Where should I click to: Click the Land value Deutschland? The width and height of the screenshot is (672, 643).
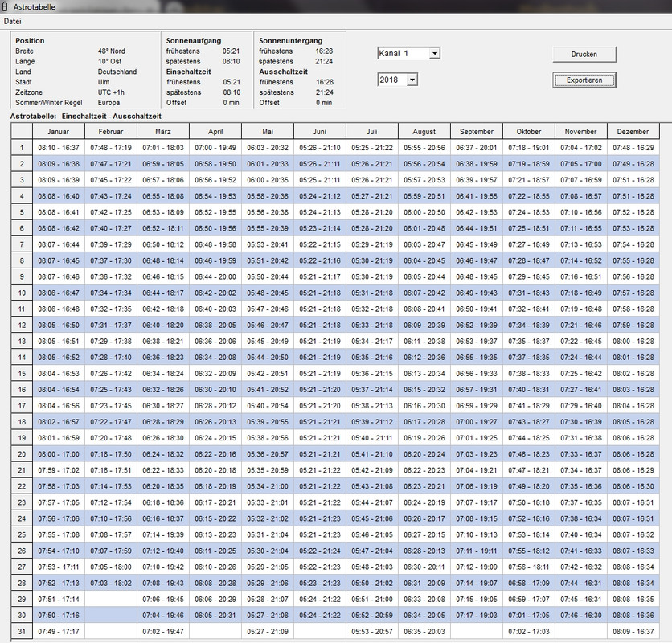(x=117, y=72)
